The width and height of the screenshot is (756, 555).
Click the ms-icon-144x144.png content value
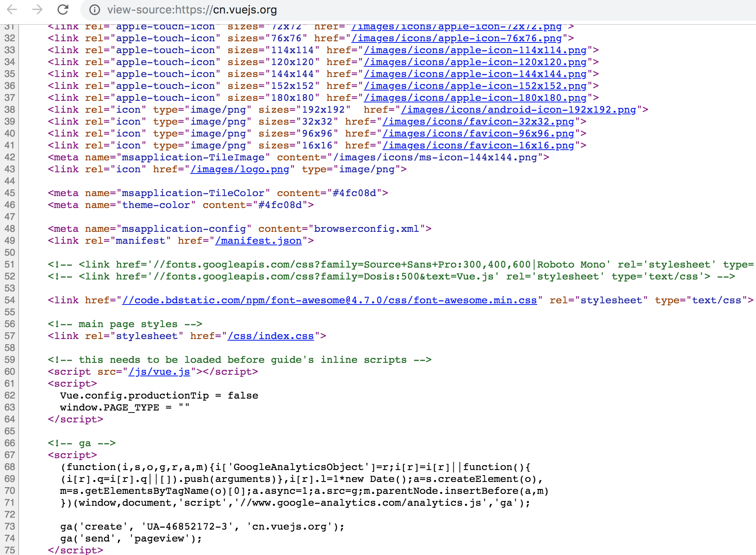click(x=435, y=158)
